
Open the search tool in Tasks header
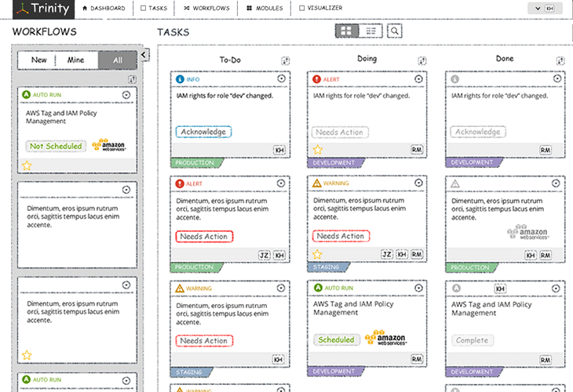(x=395, y=31)
